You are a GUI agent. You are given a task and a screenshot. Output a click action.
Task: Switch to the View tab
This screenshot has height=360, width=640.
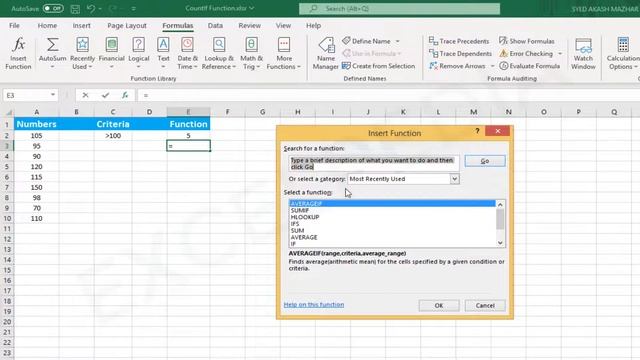[283, 25]
